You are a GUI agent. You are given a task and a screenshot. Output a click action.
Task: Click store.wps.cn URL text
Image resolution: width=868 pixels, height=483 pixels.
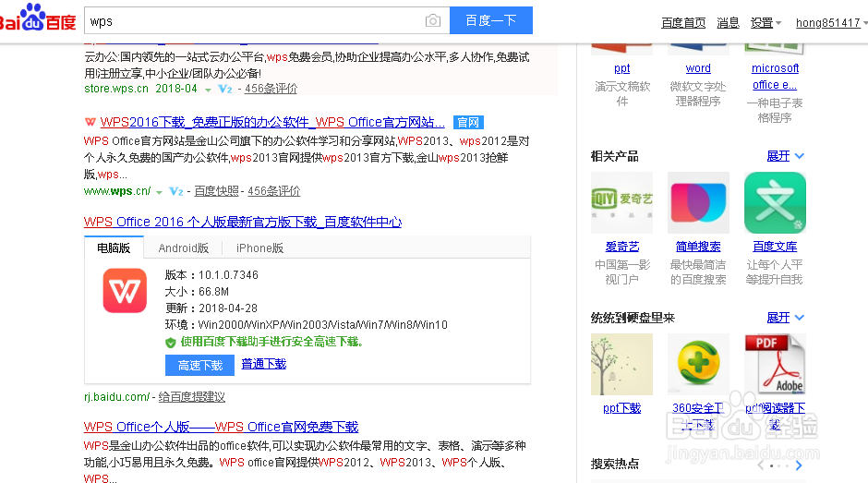pyautogui.click(x=116, y=89)
